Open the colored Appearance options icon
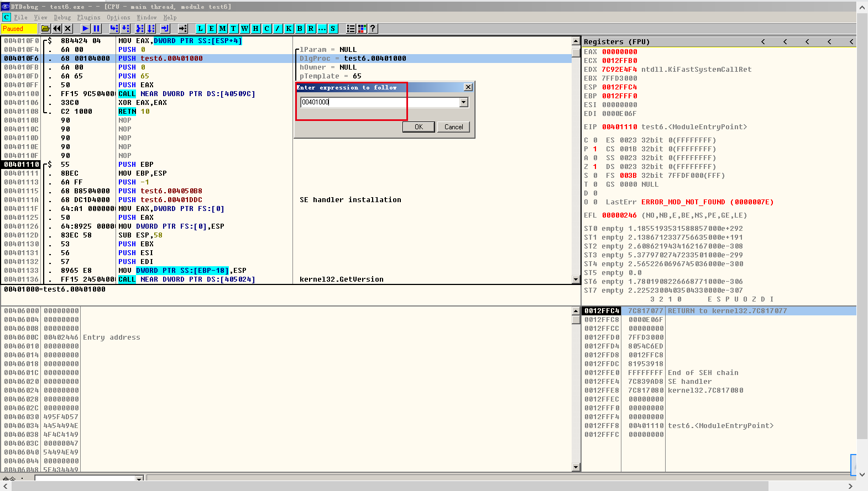 362,29
